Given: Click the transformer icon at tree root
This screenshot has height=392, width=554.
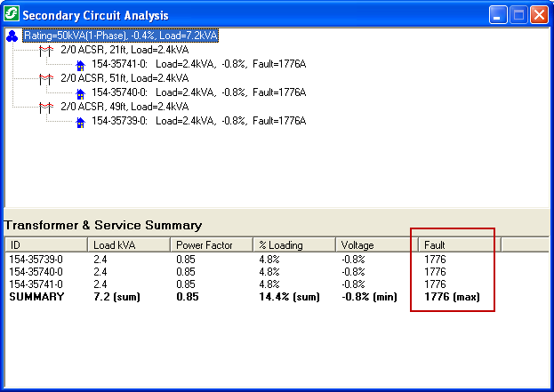Looking at the screenshot, I should 12,36.
